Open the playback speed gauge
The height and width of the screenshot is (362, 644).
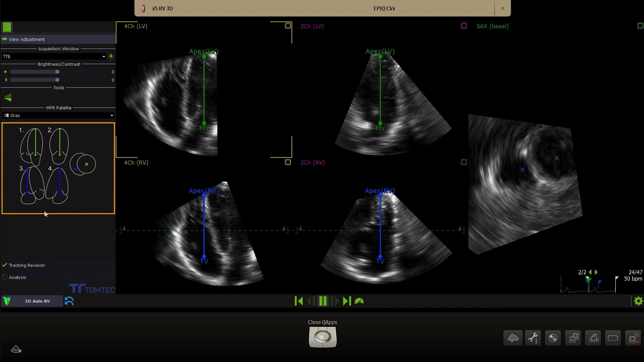pos(359,301)
